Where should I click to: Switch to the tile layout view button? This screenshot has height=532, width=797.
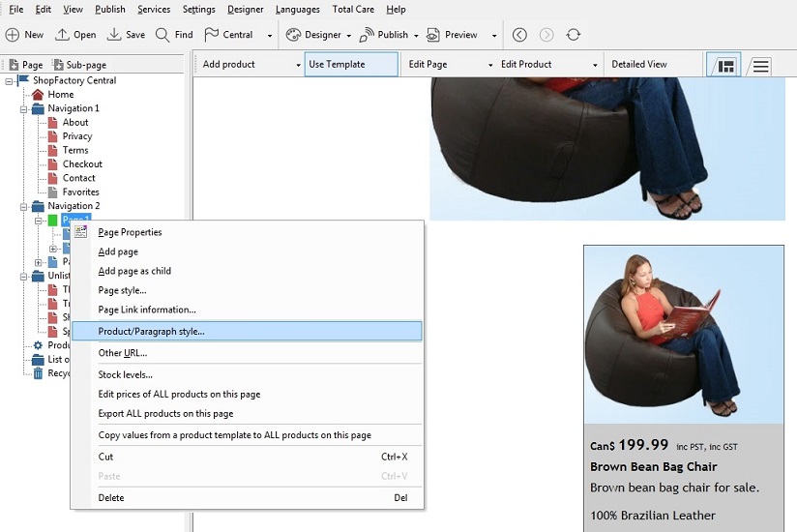tap(724, 65)
